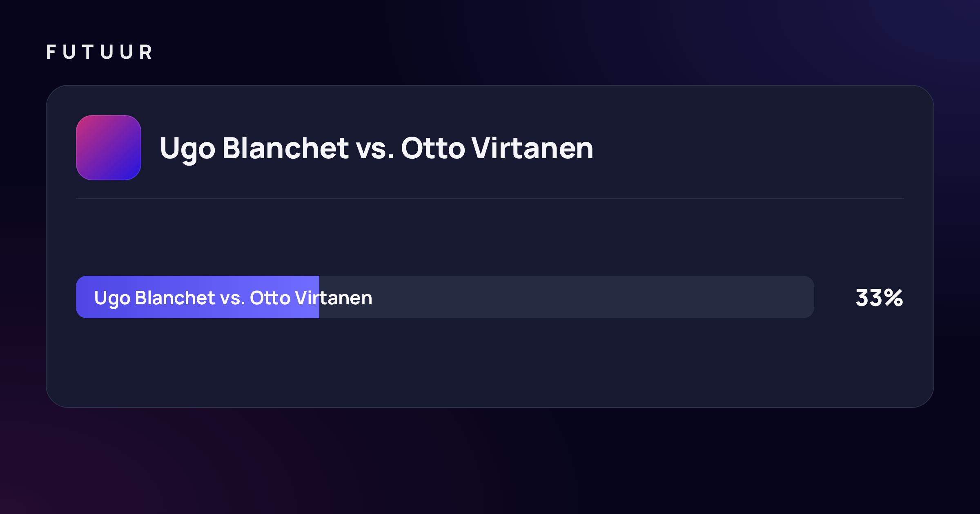This screenshot has width=980, height=514.
Task: Click the digits 33 of the percentage
Action: click(869, 297)
